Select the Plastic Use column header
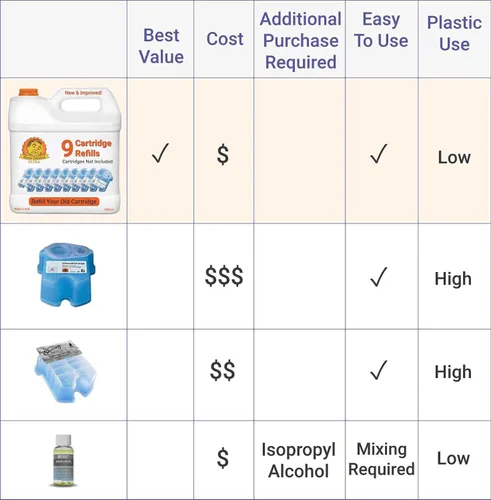Screen dimensions: 491x500 tap(454, 33)
